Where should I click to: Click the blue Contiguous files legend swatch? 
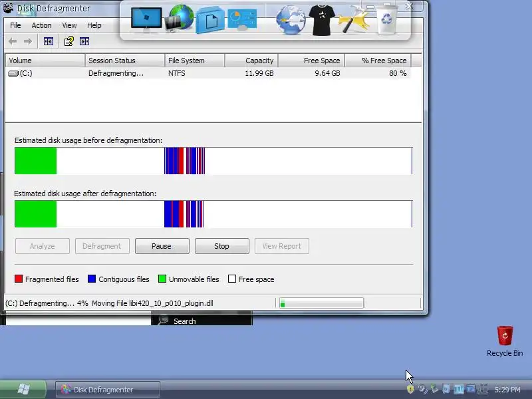(92, 279)
